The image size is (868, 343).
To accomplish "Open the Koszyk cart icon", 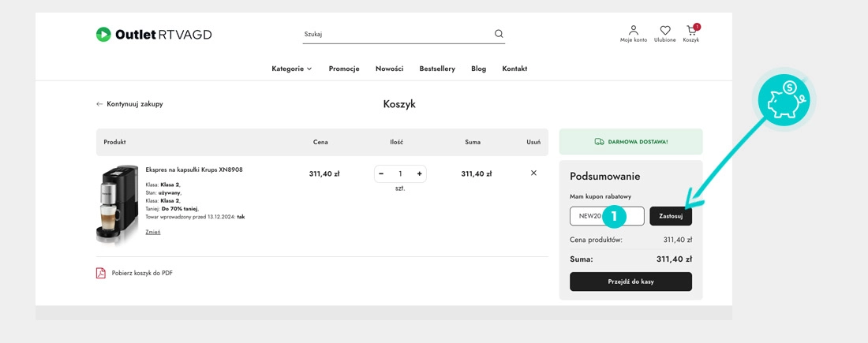I will click(x=691, y=32).
